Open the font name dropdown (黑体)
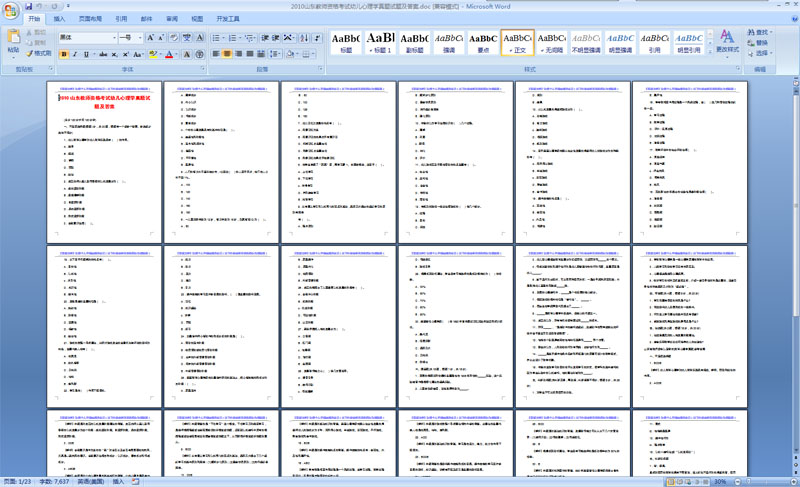 tap(114, 38)
